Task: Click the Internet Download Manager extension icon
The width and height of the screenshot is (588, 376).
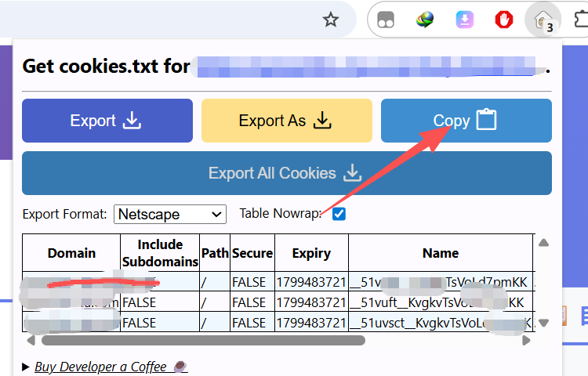Action: (426, 20)
